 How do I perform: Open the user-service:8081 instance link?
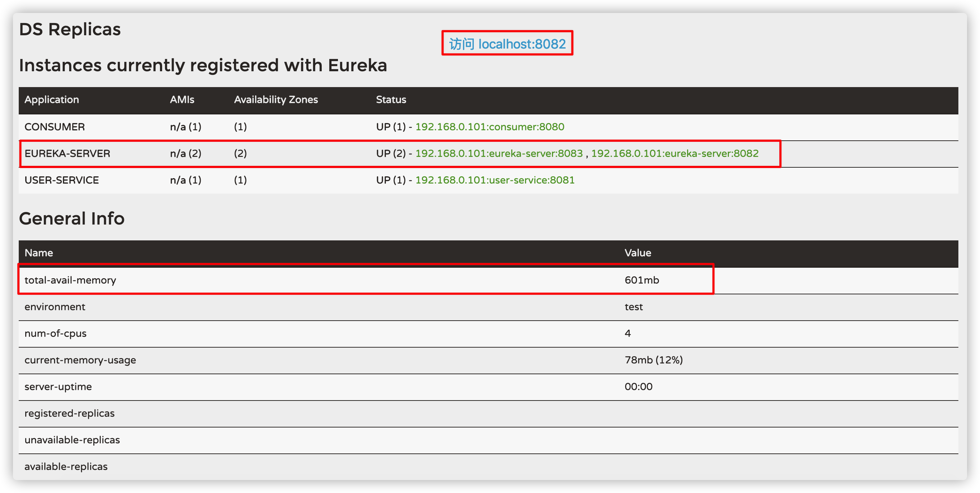coord(495,180)
